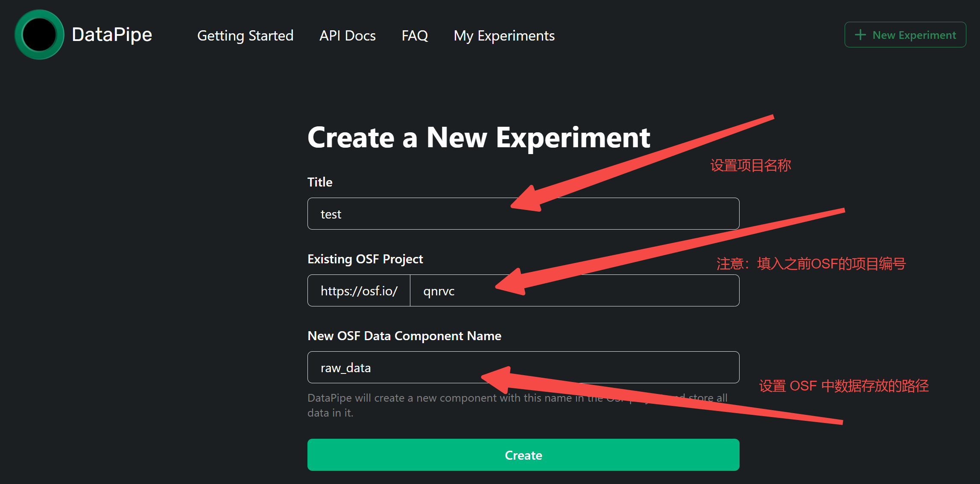The image size is (980, 484).
Task: Click the plus icon beside New Experiment
Action: (x=860, y=35)
